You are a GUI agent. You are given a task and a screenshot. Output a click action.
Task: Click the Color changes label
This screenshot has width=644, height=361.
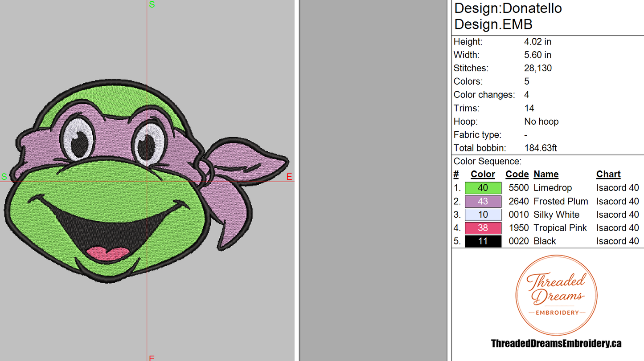484,95
